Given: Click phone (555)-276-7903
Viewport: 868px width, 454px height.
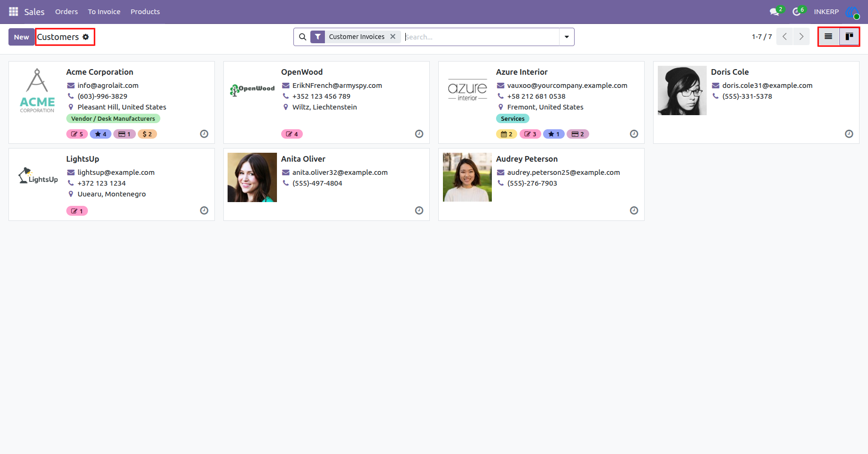Looking at the screenshot, I should coord(532,183).
